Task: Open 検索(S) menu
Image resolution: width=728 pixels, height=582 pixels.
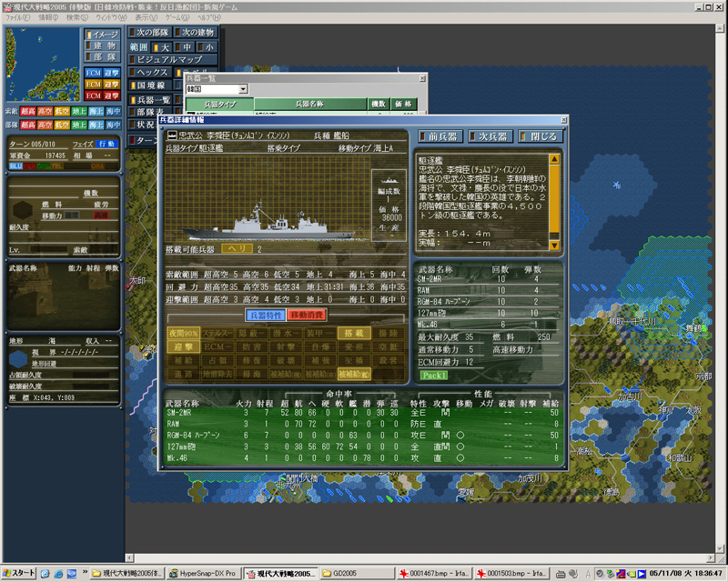Action: [x=76, y=17]
